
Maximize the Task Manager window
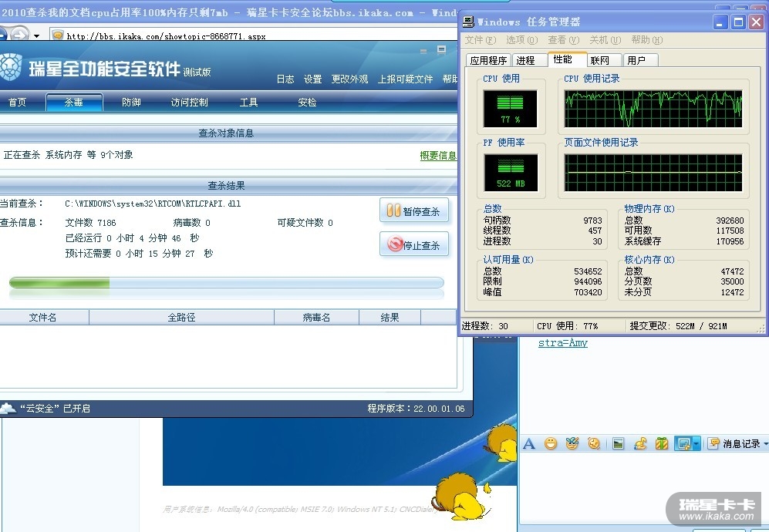[737, 22]
